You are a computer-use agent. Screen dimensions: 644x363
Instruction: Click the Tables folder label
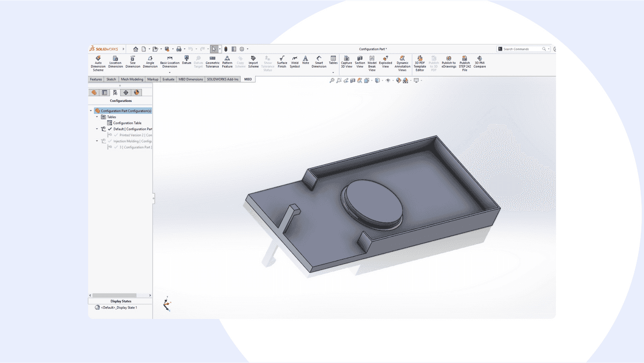(x=112, y=117)
